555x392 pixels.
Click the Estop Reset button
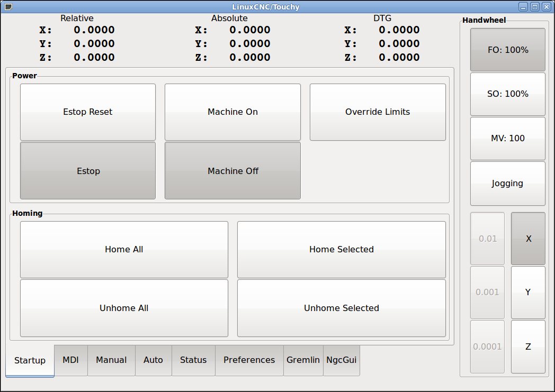click(x=88, y=112)
